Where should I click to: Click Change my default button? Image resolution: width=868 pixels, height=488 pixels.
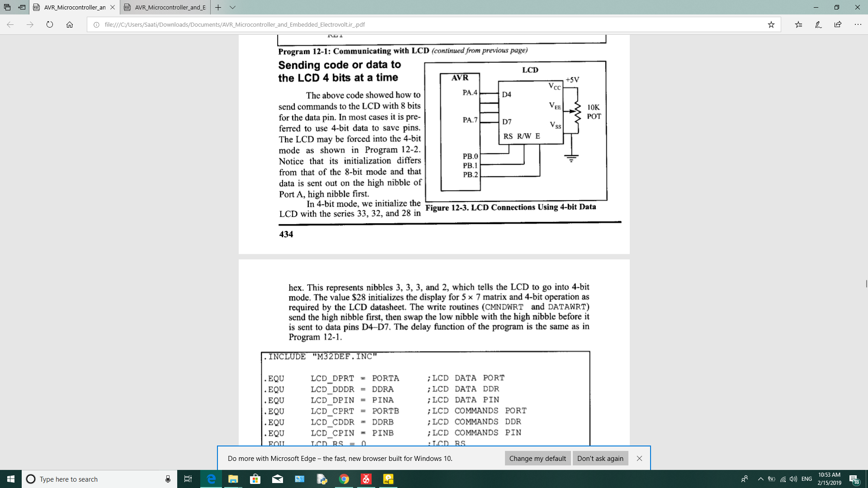[x=537, y=458]
